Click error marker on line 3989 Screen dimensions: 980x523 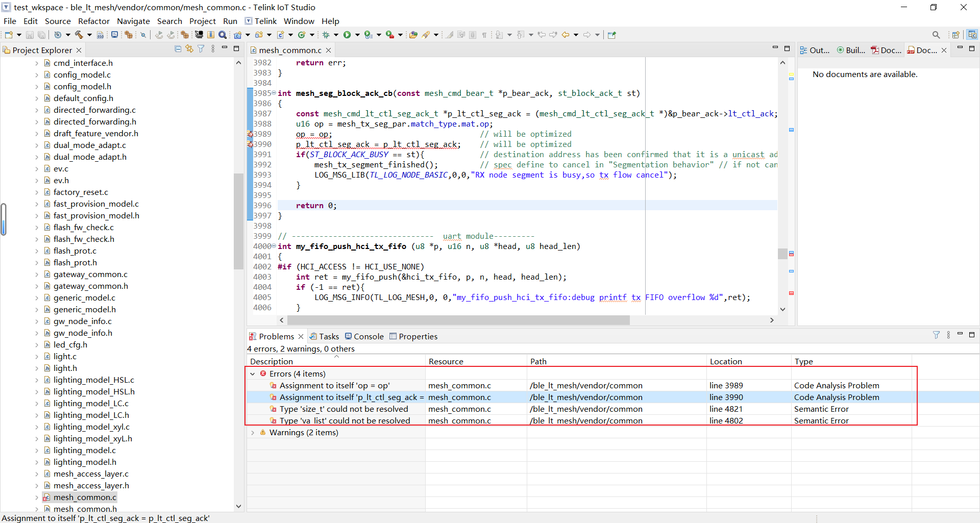250,134
